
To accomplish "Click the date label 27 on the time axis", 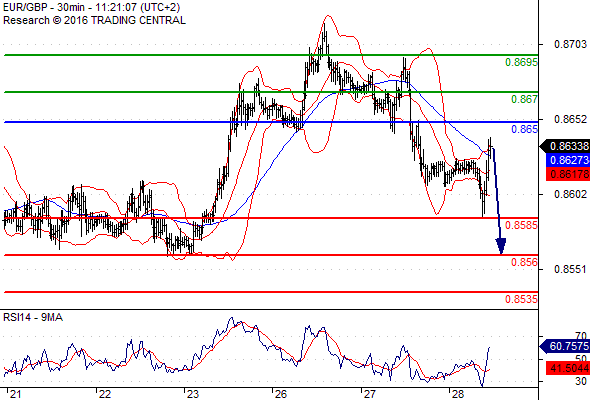I will coord(370,394).
